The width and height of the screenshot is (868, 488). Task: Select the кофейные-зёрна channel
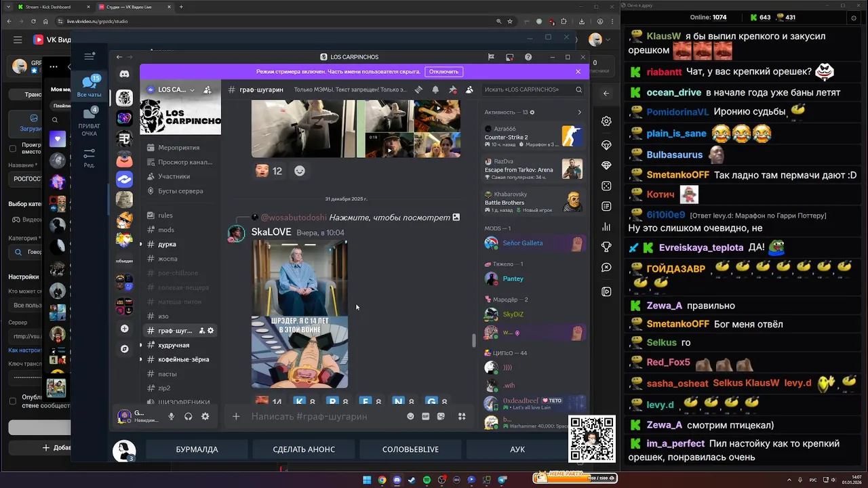click(x=180, y=359)
